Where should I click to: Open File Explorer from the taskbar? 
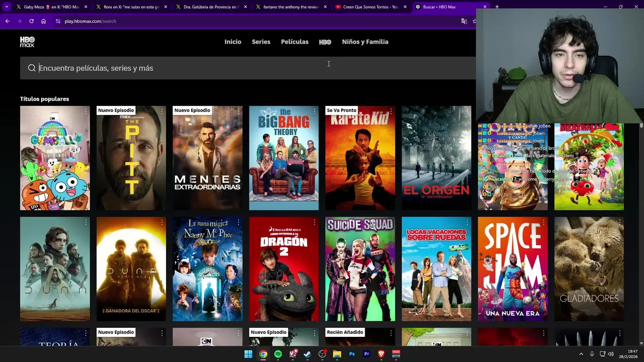click(x=337, y=354)
